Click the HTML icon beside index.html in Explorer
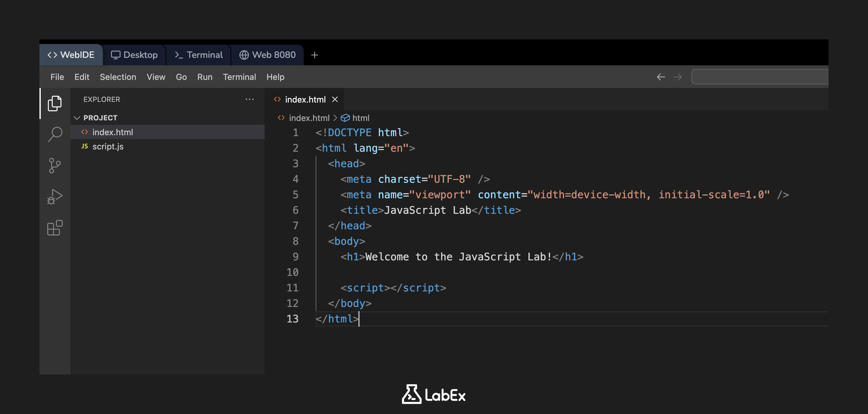868x414 pixels. pos(85,132)
